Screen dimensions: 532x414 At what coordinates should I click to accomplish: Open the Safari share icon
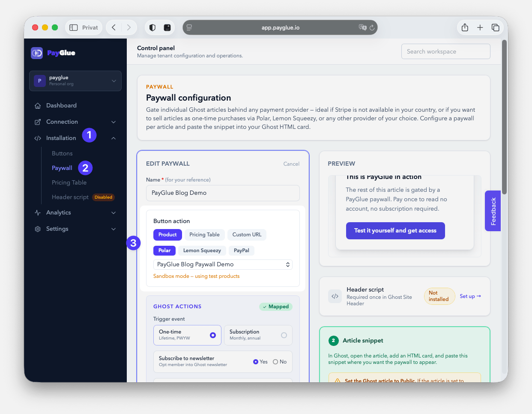click(465, 27)
